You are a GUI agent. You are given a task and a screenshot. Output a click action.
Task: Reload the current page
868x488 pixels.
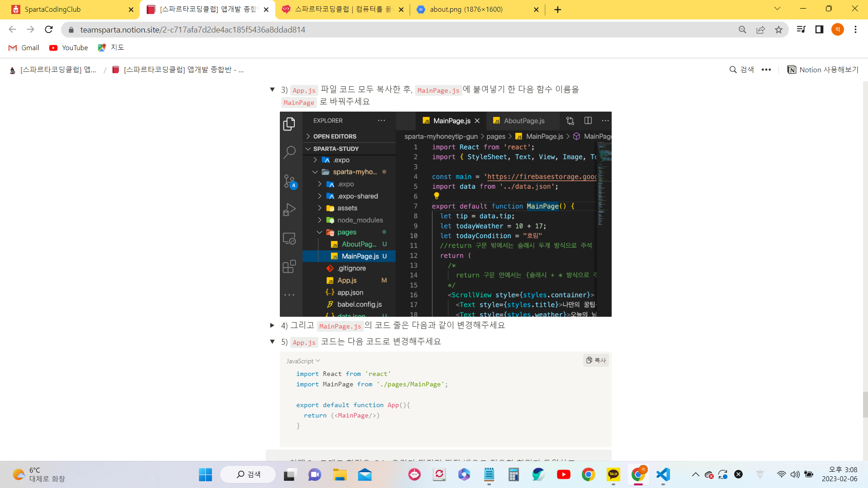click(x=49, y=29)
